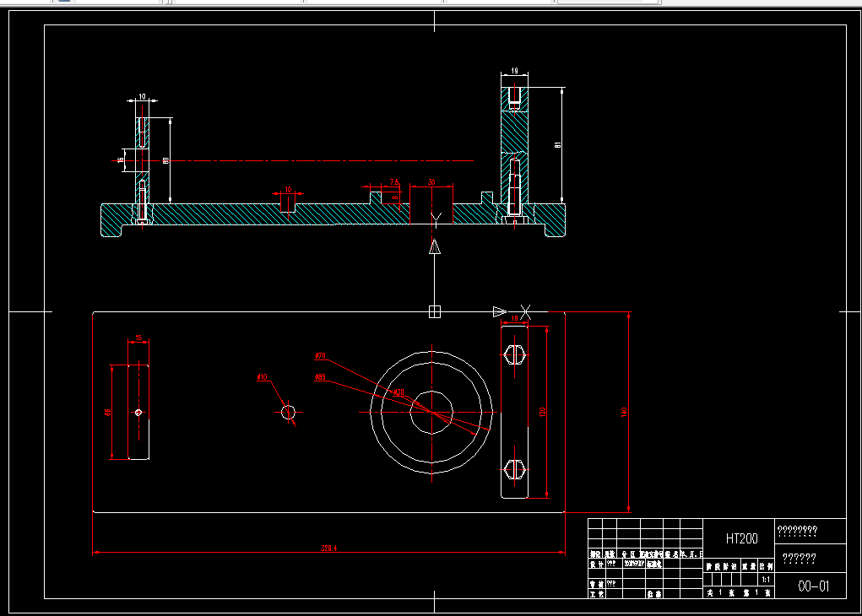The width and height of the screenshot is (862, 616).
Task: Select the 8 step depth dimension
Action: point(395,197)
